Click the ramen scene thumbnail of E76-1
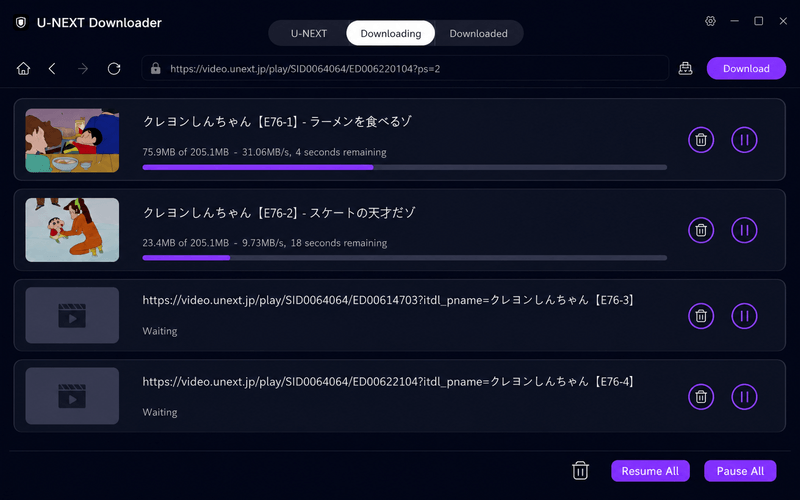The height and width of the screenshot is (500, 800). 72,140
